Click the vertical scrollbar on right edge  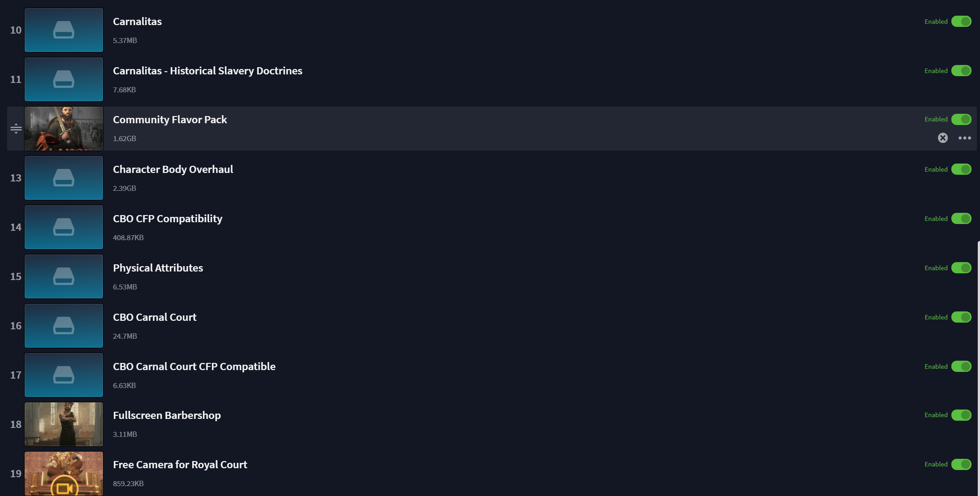pos(978,368)
